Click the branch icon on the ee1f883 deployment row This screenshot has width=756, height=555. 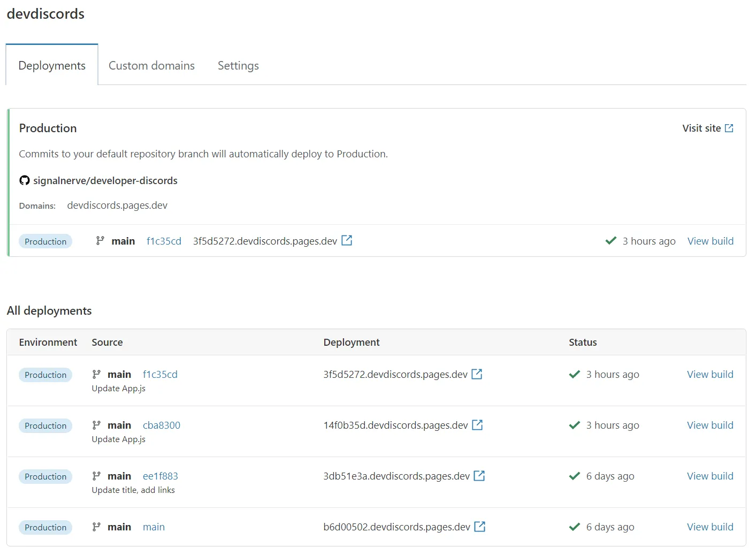(97, 475)
